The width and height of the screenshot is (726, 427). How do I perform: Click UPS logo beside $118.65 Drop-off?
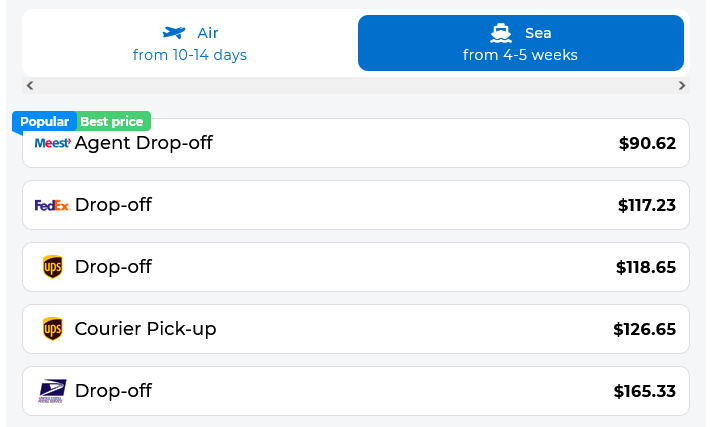(x=53, y=267)
